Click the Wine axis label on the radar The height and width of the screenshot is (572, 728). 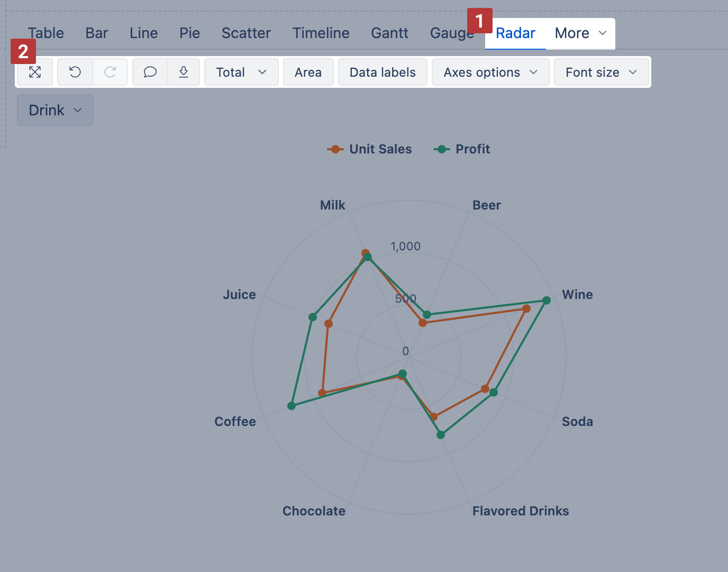[577, 295]
